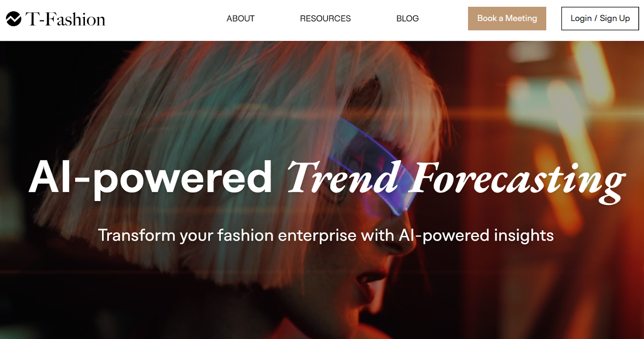This screenshot has height=339, width=644.
Task: Click the Book a Meeting button
Action: pos(507,19)
